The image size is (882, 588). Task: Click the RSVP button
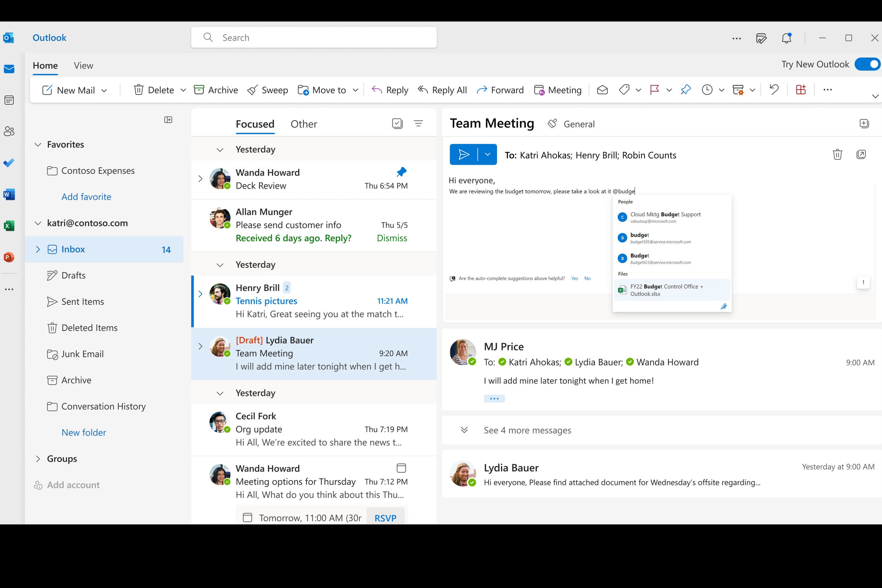click(x=385, y=518)
